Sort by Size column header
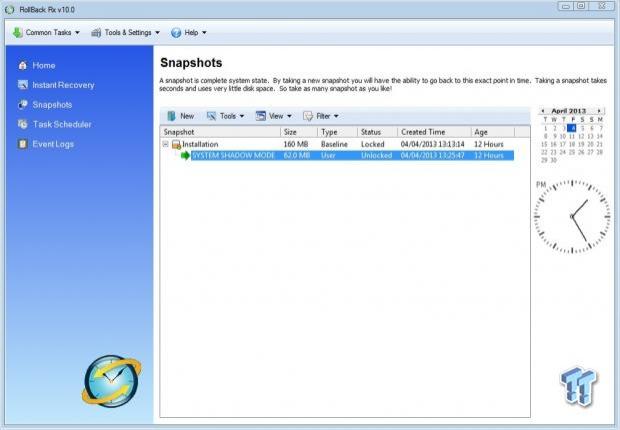620x430 pixels. click(299, 132)
